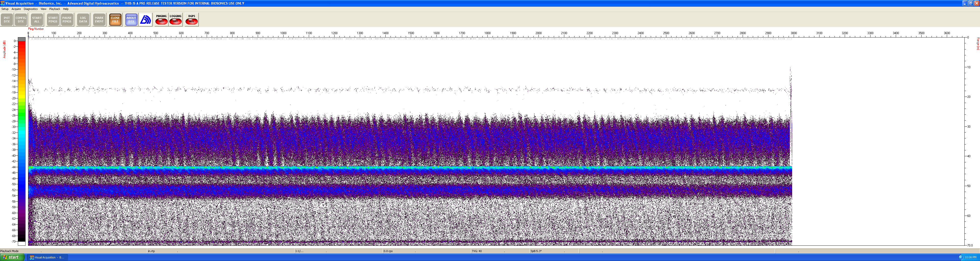
Task: Open the Acquire menu
Action: 16,9
